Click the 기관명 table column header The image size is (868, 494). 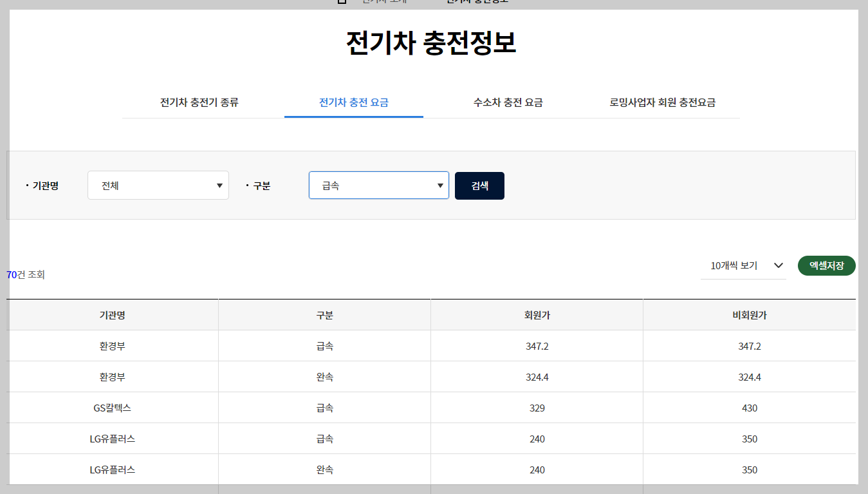[x=113, y=314]
